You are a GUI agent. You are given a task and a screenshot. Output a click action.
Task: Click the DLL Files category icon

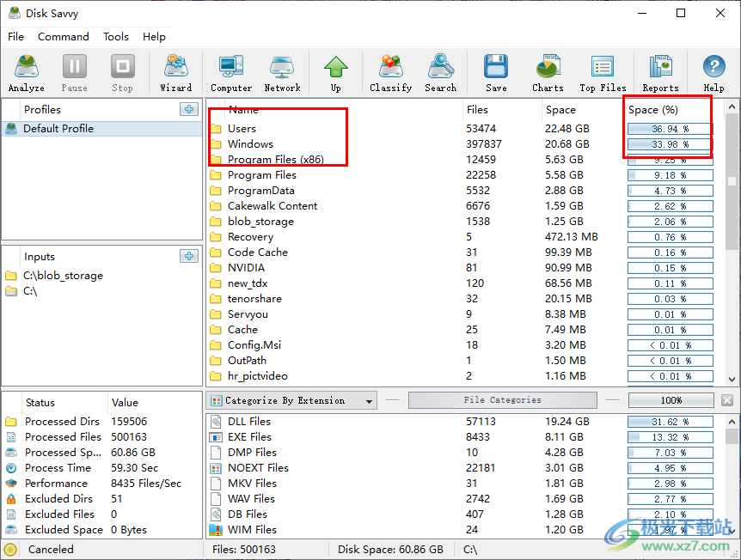point(216,421)
